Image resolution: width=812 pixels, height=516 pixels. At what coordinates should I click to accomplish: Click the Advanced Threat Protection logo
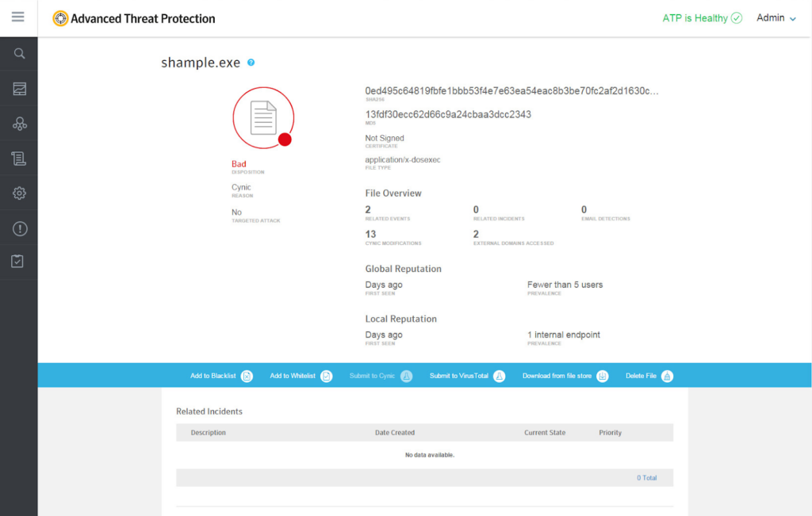click(x=134, y=18)
